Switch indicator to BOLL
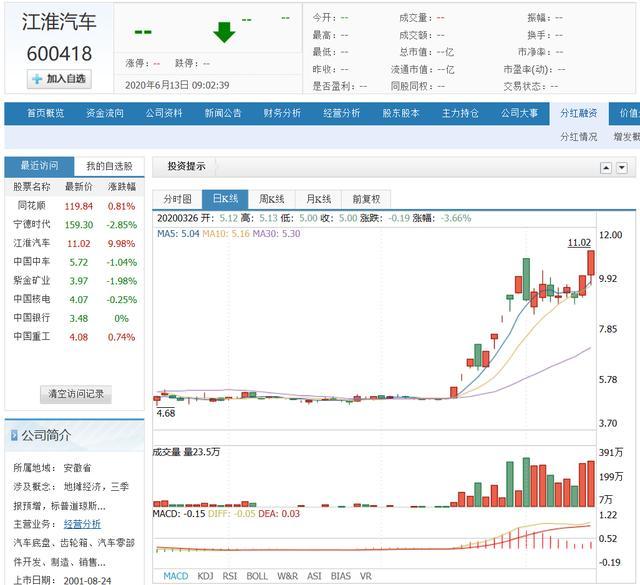640x585 pixels. pos(257,576)
